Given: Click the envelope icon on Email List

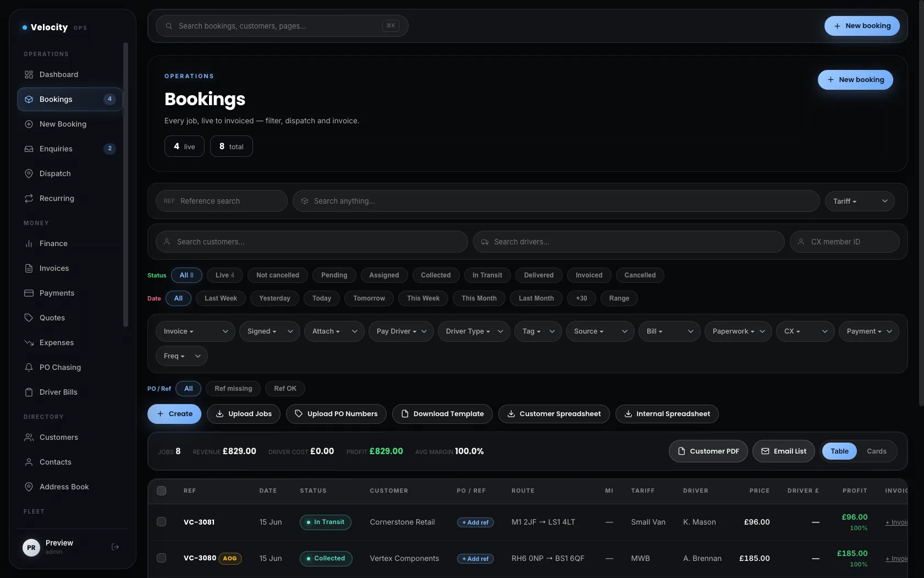Looking at the screenshot, I should coord(765,451).
